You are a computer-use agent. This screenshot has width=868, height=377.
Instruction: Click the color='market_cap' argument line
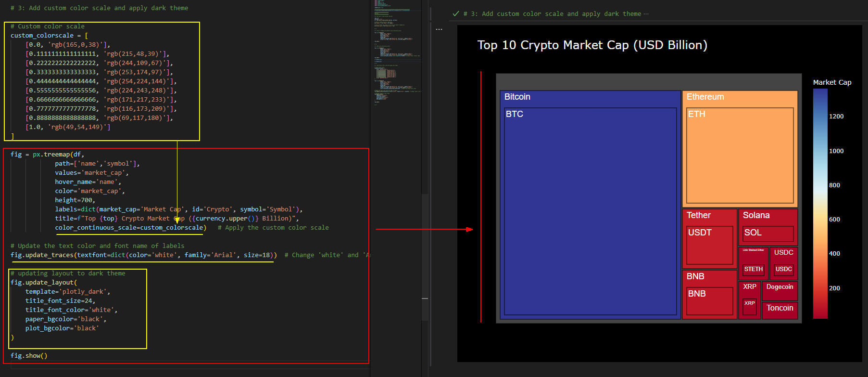tap(90, 191)
